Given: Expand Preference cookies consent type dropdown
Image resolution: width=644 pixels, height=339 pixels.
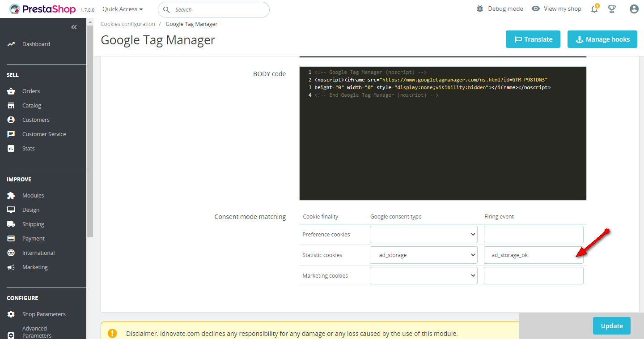Looking at the screenshot, I should tap(424, 235).
